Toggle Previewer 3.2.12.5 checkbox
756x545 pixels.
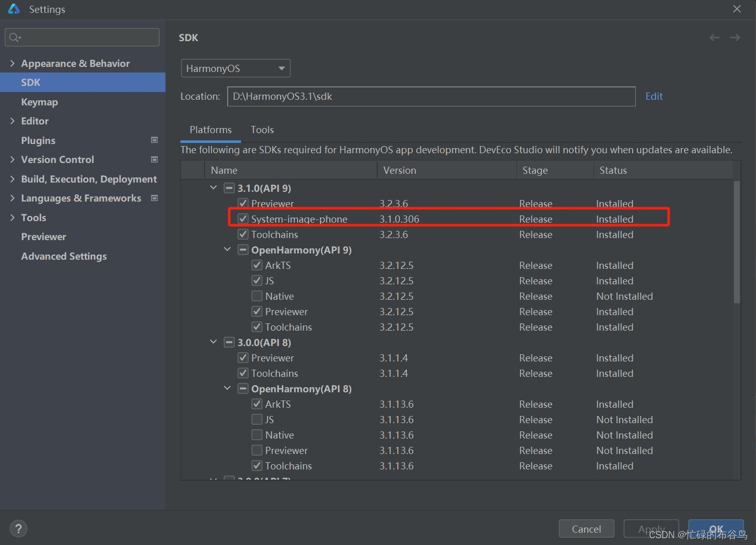pos(257,312)
